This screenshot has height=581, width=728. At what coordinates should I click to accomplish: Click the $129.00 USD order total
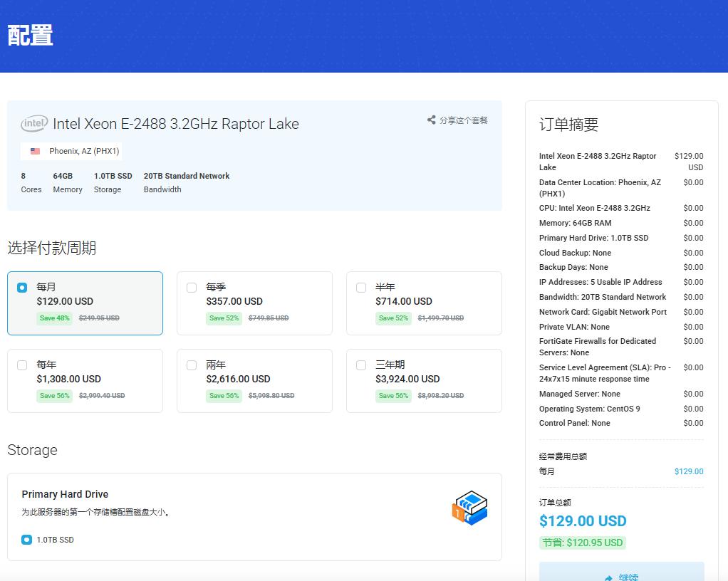click(583, 521)
